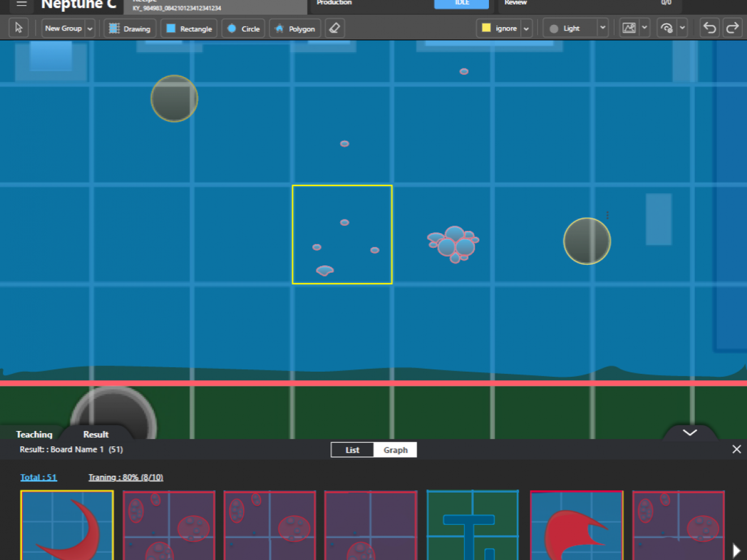Open the first crescent-shaped defect thumbnail
Viewport: 747px width, 560px height.
click(x=67, y=525)
